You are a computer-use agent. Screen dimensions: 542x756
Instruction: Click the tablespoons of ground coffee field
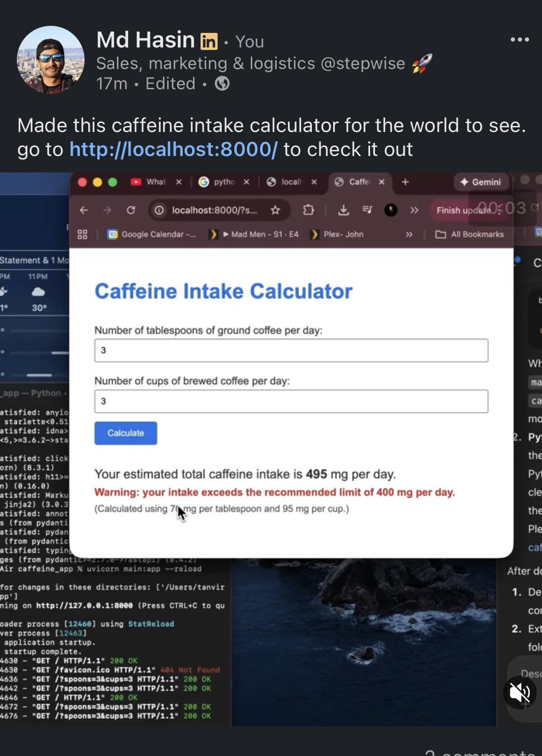(x=291, y=351)
